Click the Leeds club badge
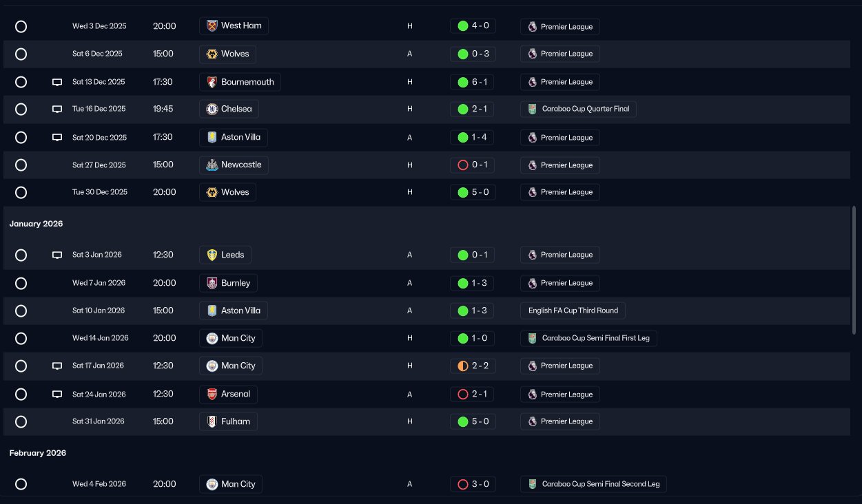This screenshot has height=504, width=862. (212, 255)
